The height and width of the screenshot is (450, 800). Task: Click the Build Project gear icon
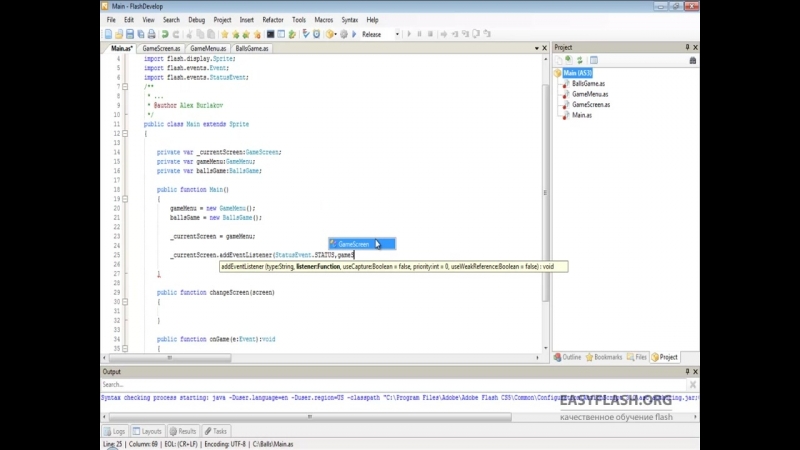[x=344, y=34]
